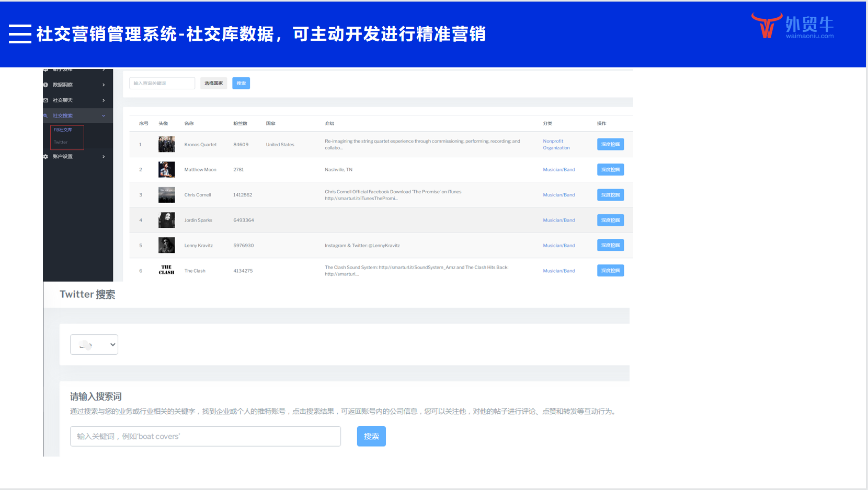The width and height of the screenshot is (868, 490).
Task: Click 深度挖掘 for Chris Cornell
Action: [610, 195]
